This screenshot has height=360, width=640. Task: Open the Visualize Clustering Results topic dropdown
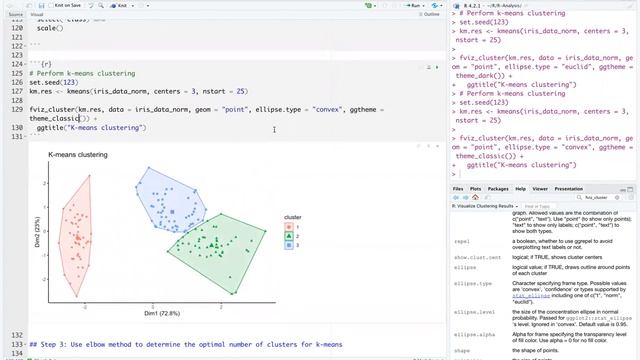tap(485, 206)
